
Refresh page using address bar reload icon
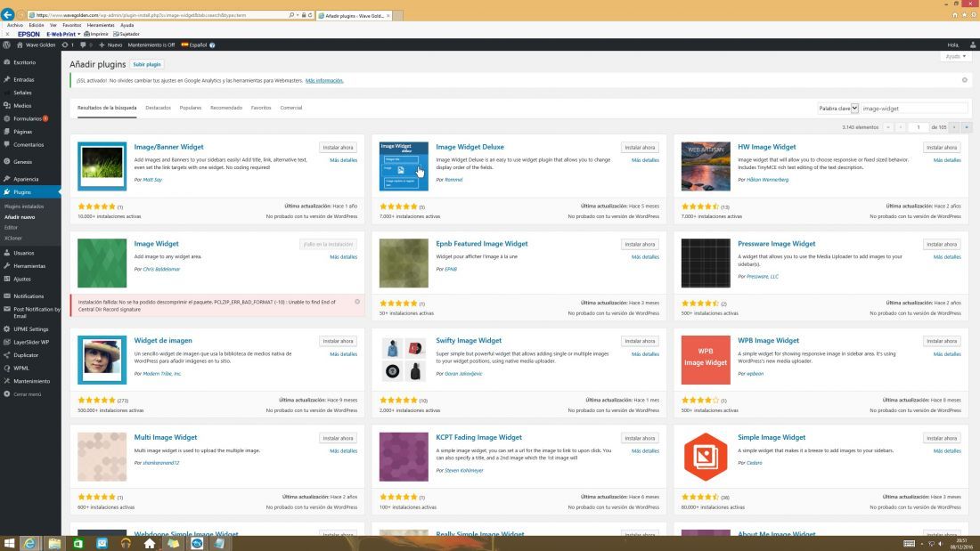pos(310,15)
